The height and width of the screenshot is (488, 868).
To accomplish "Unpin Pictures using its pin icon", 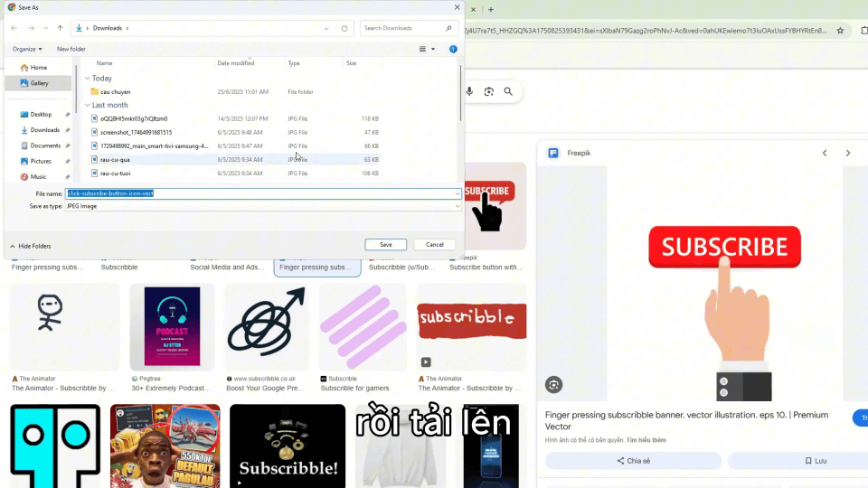I will tap(68, 161).
